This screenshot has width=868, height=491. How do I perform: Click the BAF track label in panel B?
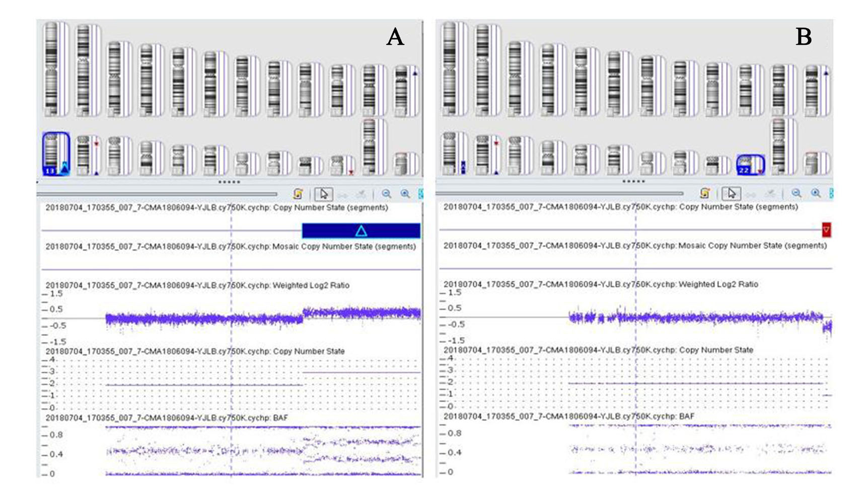(568, 417)
